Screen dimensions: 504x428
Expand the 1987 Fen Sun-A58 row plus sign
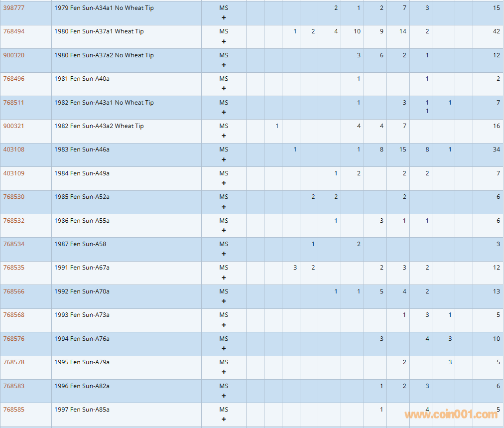pos(224,254)
